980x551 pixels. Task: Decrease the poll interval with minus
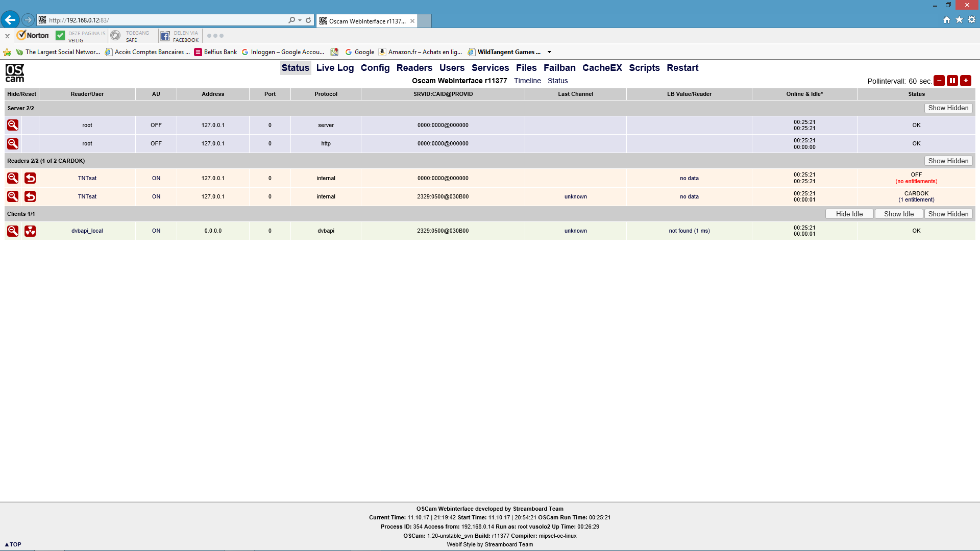pyautogui.click(x=939, y=81)
